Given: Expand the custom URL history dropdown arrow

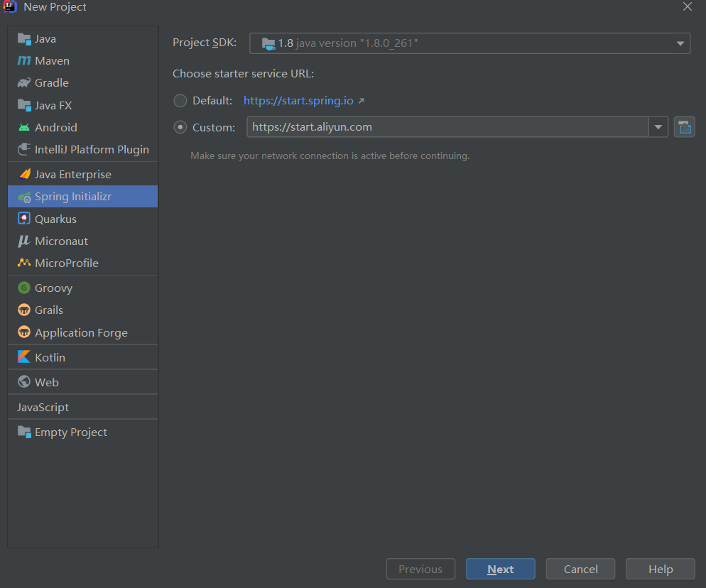Looking at the screenshot, I should click(658, 127).
